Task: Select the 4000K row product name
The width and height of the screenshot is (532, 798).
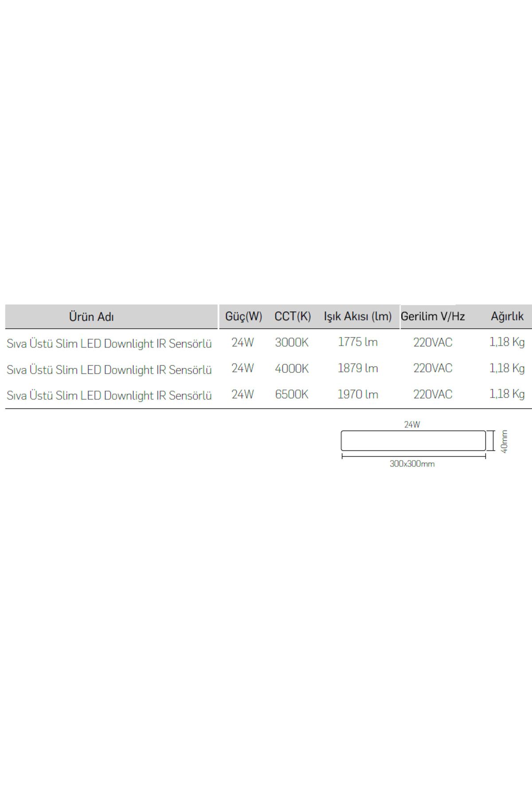Action: point(109,370)
